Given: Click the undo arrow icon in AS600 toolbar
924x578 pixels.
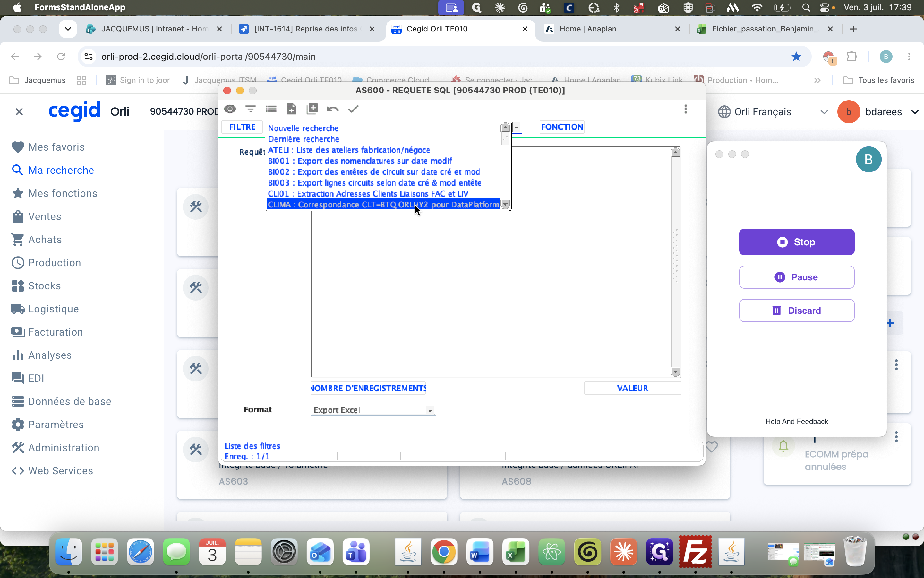Looking at the screenshot, I should pos(333,109).
